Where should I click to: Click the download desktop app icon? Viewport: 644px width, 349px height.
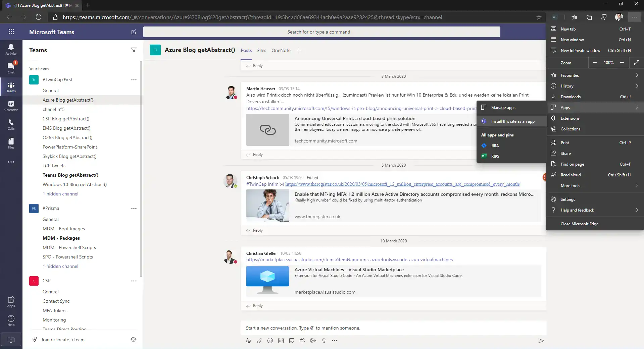[11, 340]
